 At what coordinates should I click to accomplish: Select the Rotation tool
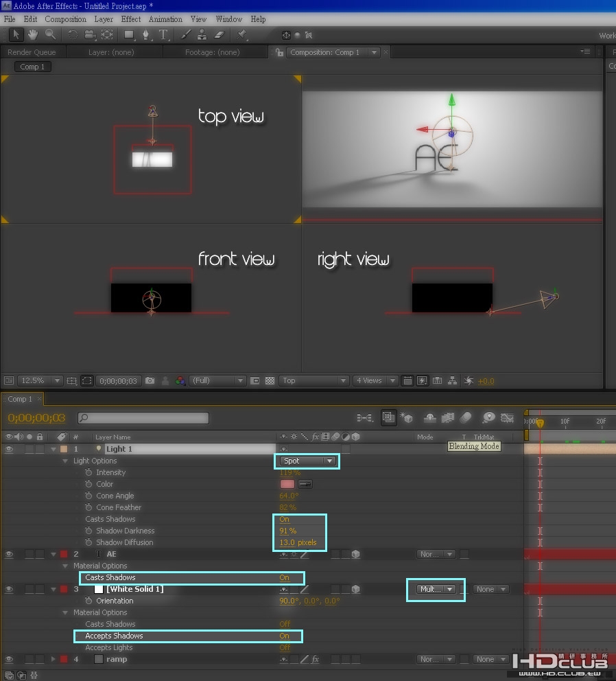click(73, 35)
